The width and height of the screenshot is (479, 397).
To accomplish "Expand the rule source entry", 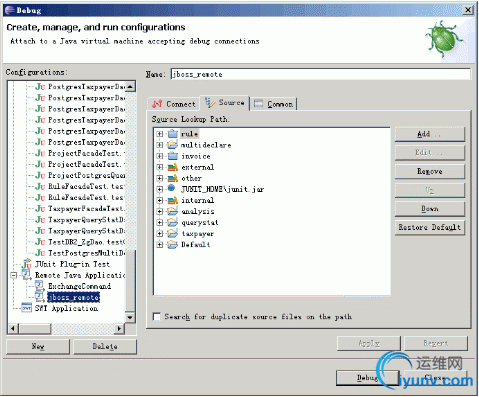I will pyautogui.click(x=160, y=134).
